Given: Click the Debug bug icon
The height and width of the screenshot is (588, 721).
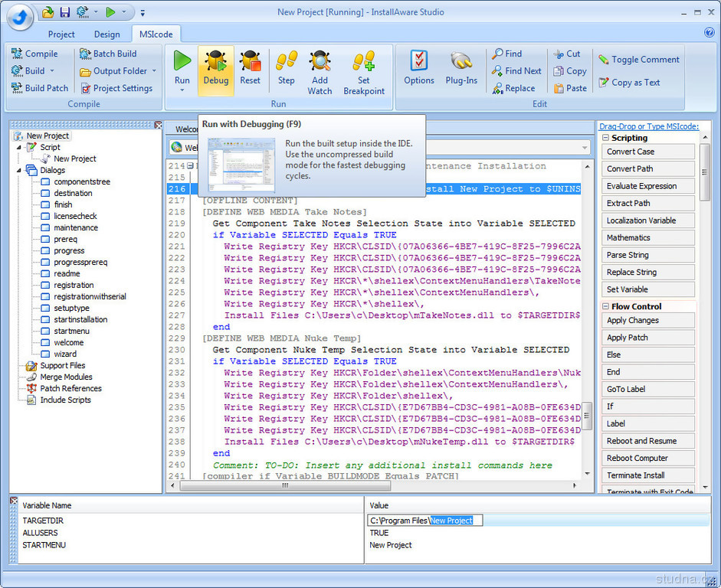Looking at the screenshot, I should pos(215,62).
